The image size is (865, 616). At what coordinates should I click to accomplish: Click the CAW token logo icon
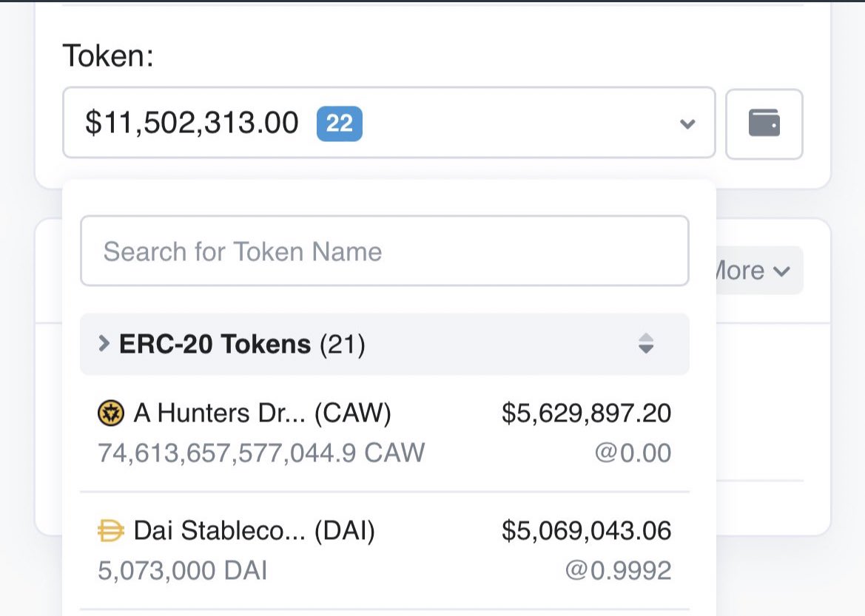[111, 413]
